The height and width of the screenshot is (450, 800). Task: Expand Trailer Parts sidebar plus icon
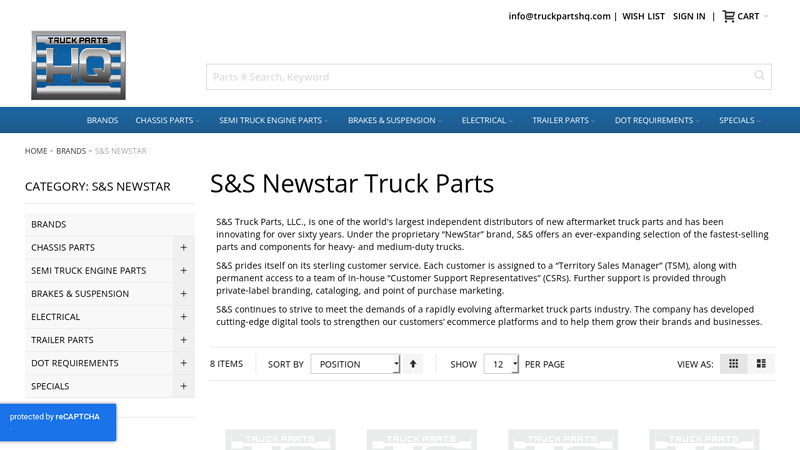tap(183, 340)
